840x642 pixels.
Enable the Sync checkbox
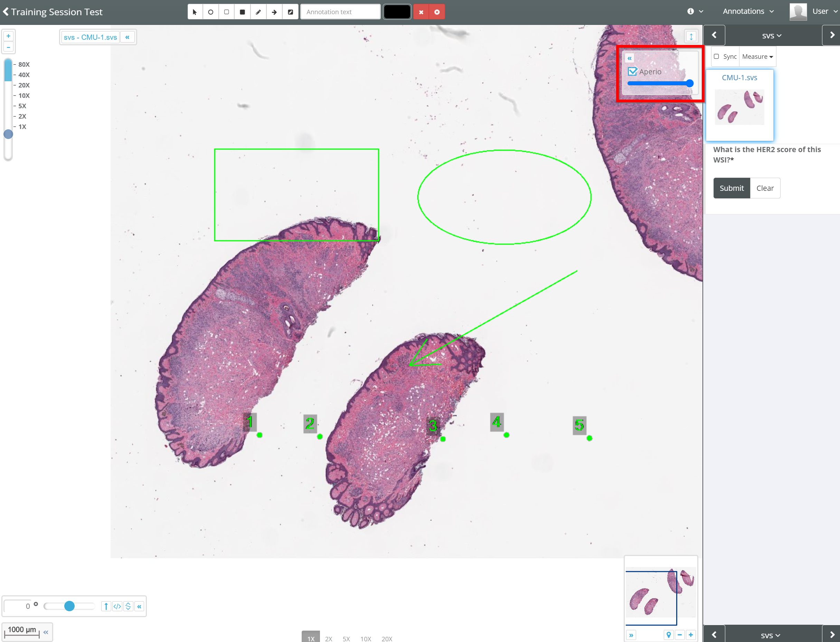point(716,57)
